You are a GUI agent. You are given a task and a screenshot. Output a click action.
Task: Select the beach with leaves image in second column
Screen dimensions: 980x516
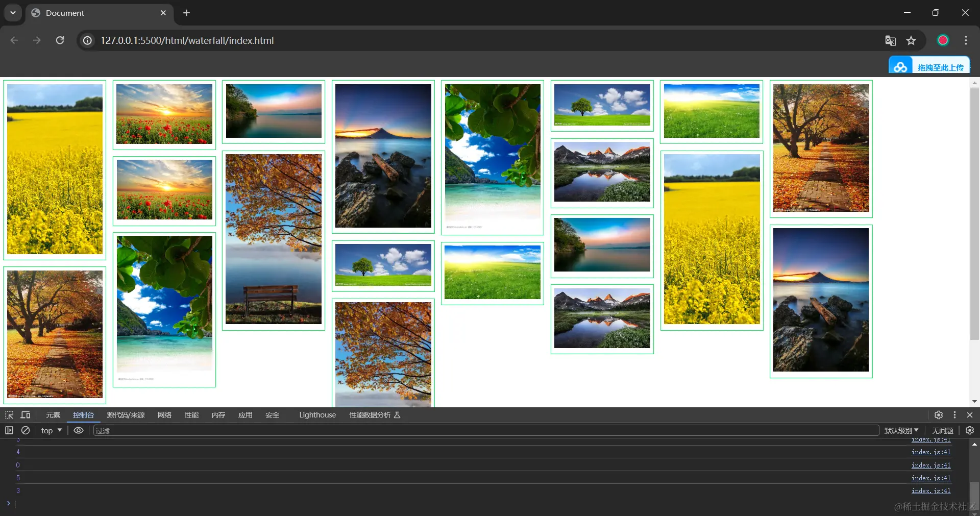[x=164, y=310]
